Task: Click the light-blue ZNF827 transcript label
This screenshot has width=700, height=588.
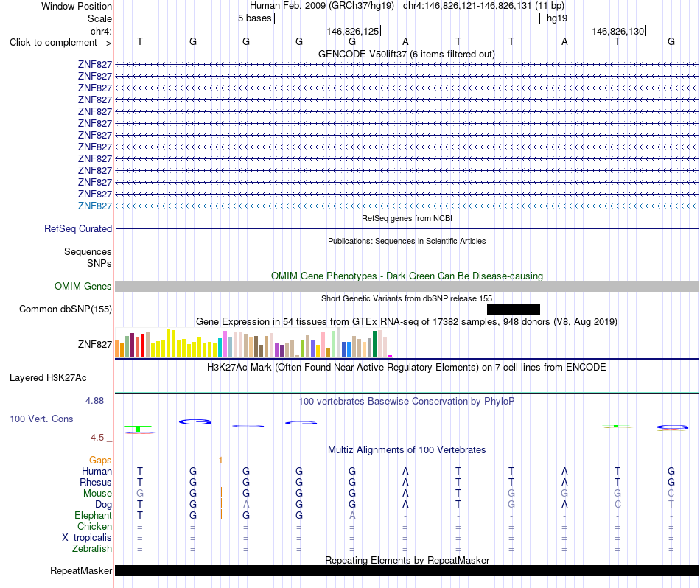Action: 94,206
